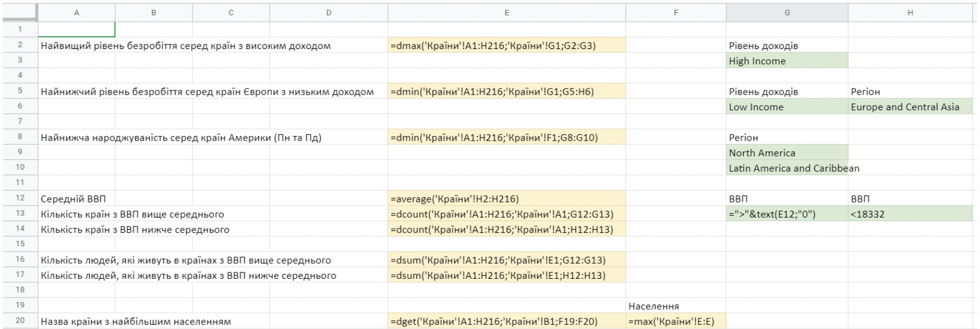Select column G header
This screenshot has height=329, width=980.
coord(787,12)
